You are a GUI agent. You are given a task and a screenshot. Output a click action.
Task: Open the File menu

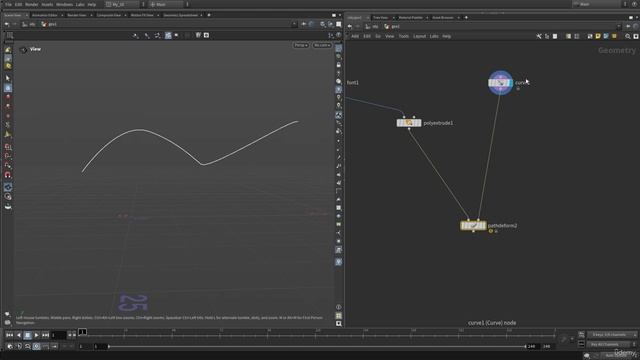point(8,4)
